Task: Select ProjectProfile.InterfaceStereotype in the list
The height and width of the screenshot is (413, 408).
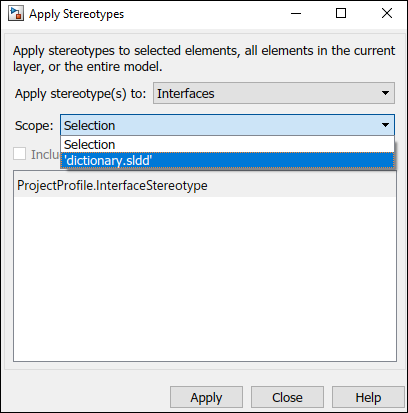Action: [205, 185]
